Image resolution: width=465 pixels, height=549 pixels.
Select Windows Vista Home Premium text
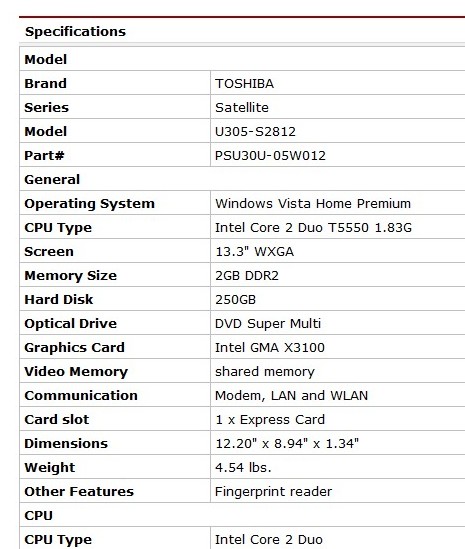click(x=313, y=203)
